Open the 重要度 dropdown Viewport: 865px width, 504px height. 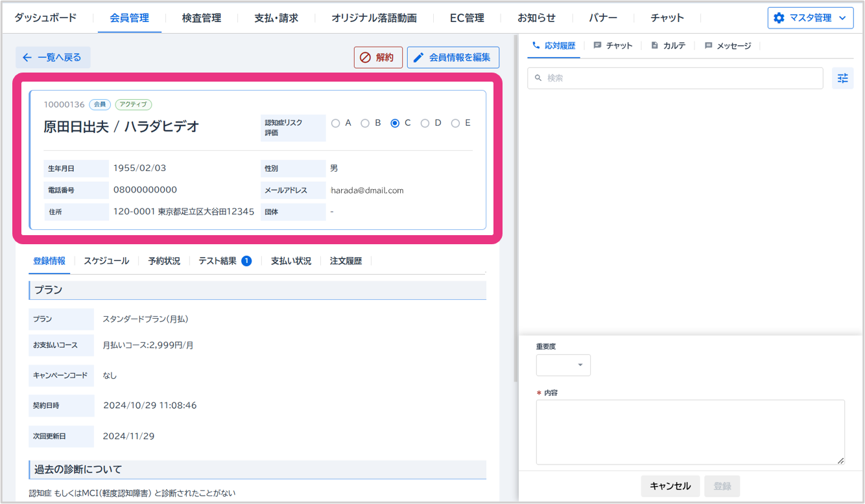563,365
